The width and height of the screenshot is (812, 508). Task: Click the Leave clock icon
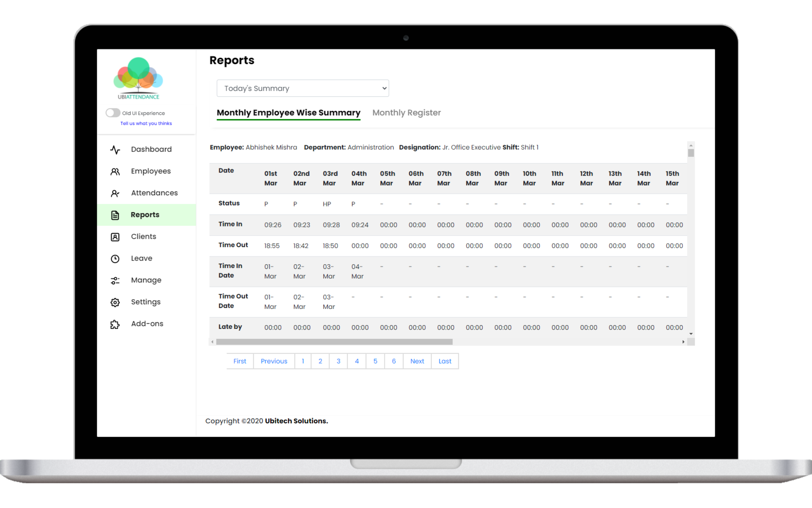[115, 259]
